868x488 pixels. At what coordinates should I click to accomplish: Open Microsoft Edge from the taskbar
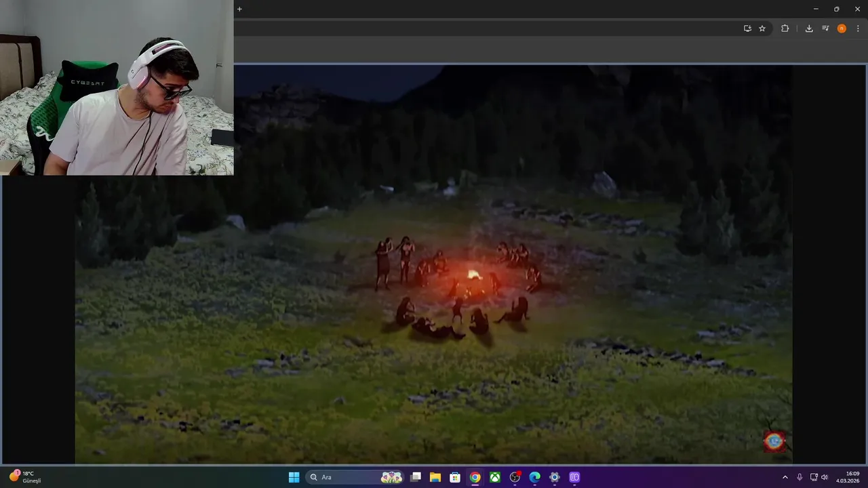pyautogui.click(x=535, y=477)
